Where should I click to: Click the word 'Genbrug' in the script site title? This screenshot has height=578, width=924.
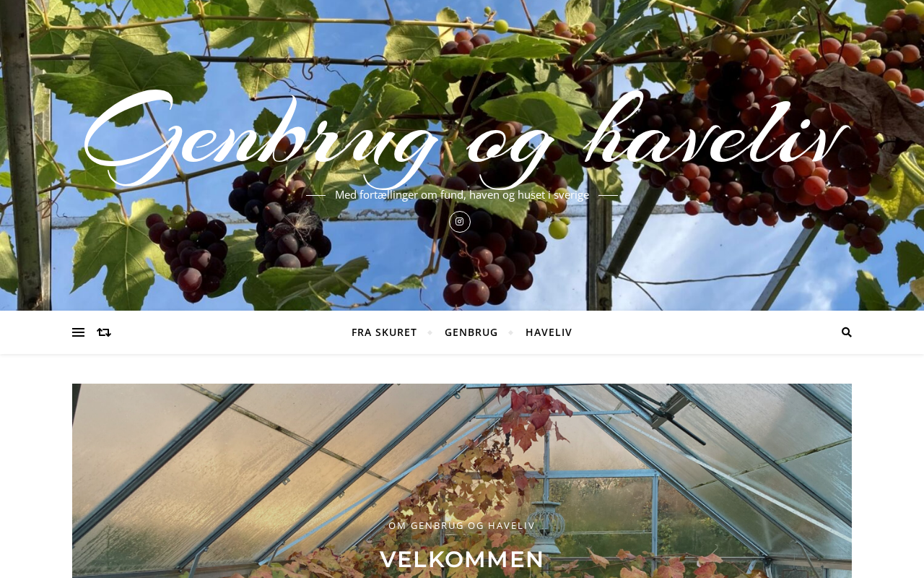pos(260,137)
